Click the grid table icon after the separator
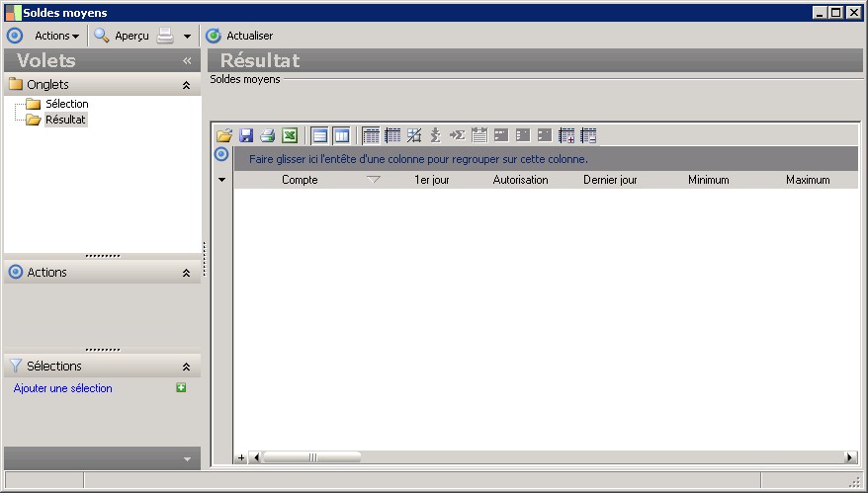868x493 pixels. (x=371, y=135)
